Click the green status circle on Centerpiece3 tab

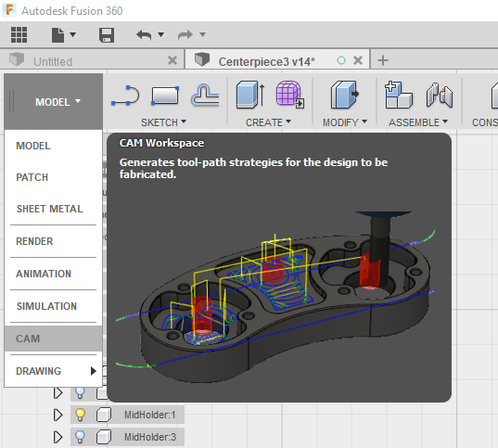(x=341, y=60)
